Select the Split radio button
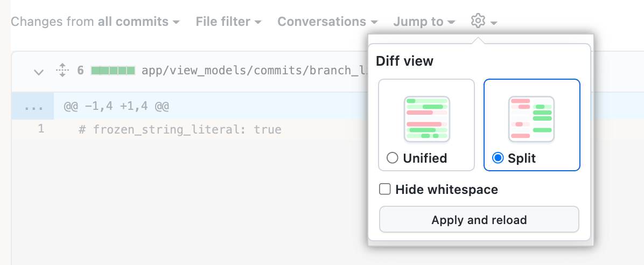Screen dimensions: 644x265 (498, 158)
